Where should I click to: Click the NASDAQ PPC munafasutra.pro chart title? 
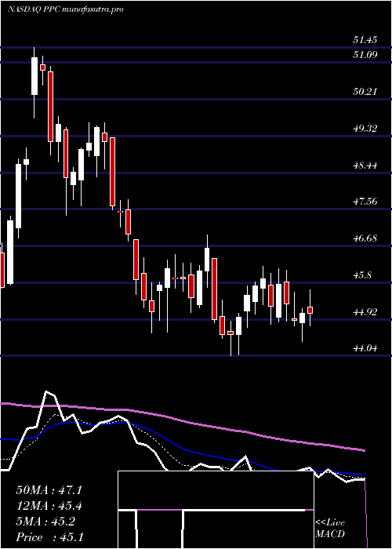pyautogui.click(x=65, y=9)
